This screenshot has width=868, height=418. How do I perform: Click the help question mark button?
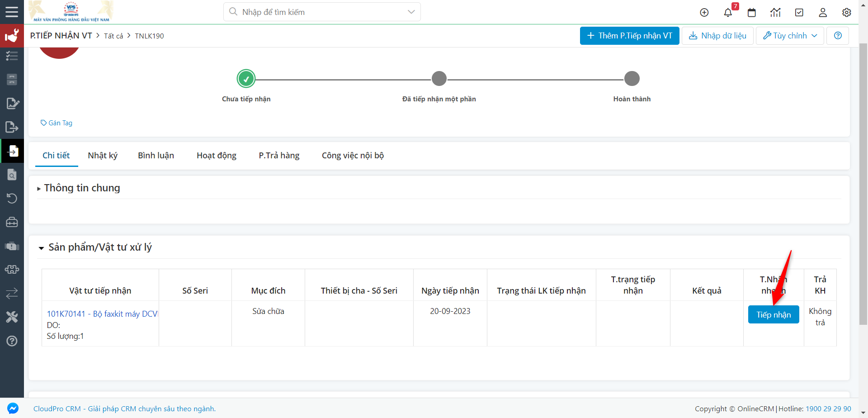[838, 36]
